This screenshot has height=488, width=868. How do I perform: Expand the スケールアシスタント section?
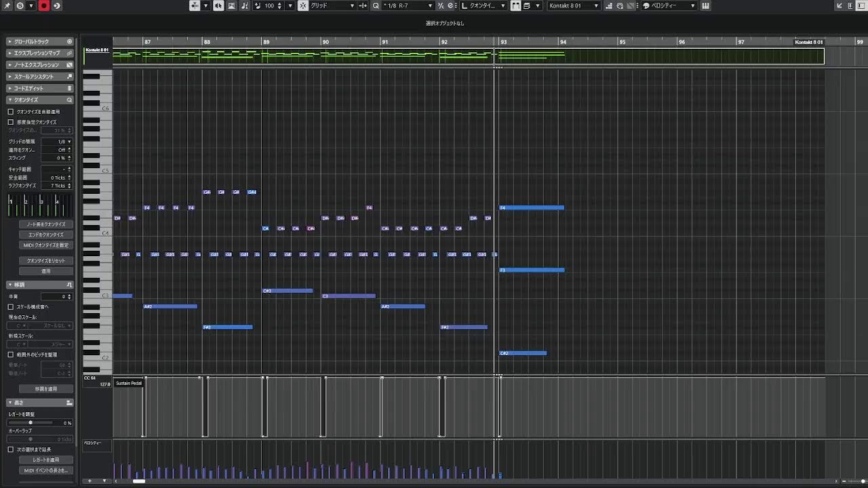39,77
